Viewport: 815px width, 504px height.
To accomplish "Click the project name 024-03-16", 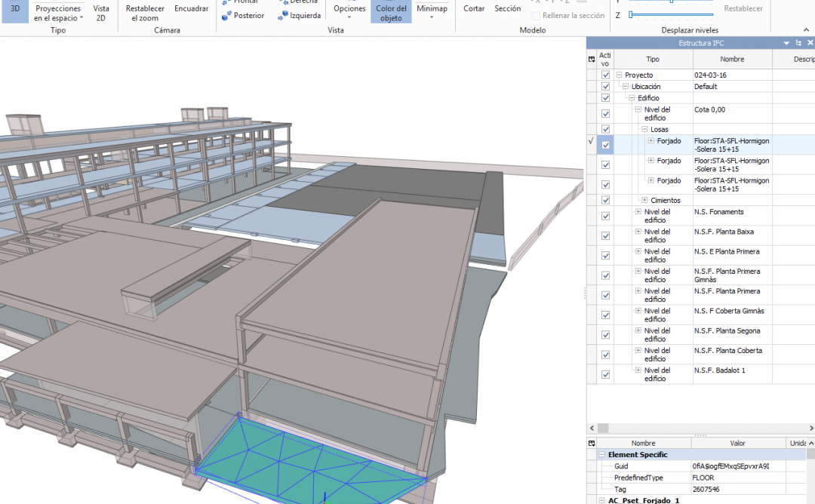I will click(x=711, y=75).
